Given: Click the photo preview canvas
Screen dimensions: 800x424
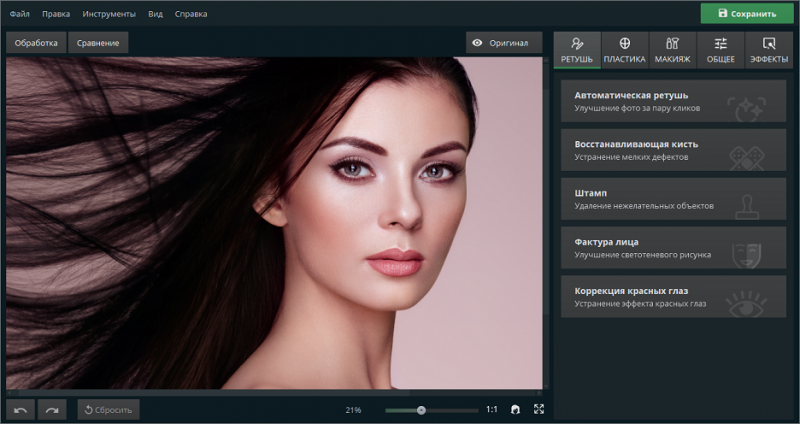Looking at the screenshot, I should click(274, 223).
